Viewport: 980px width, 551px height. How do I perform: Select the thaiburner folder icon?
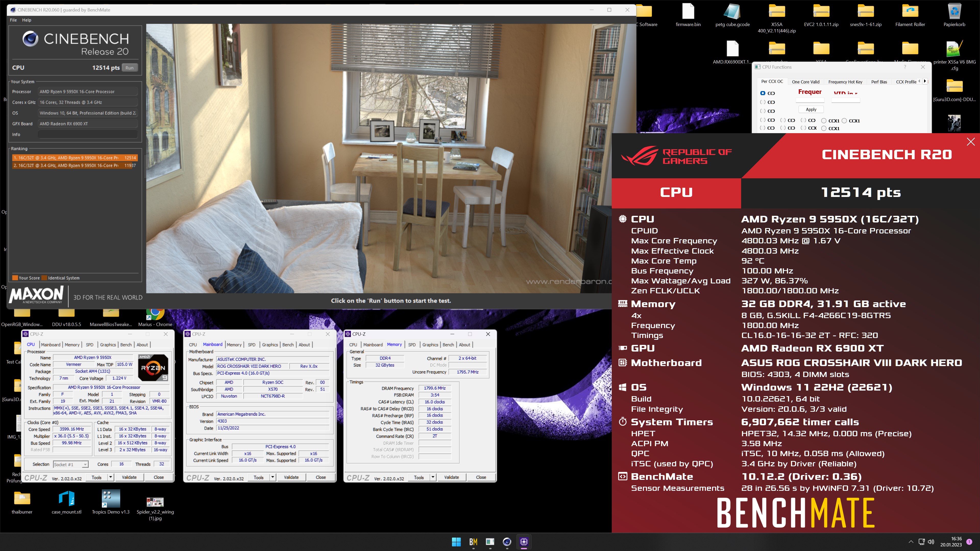[x=22, y=502]
